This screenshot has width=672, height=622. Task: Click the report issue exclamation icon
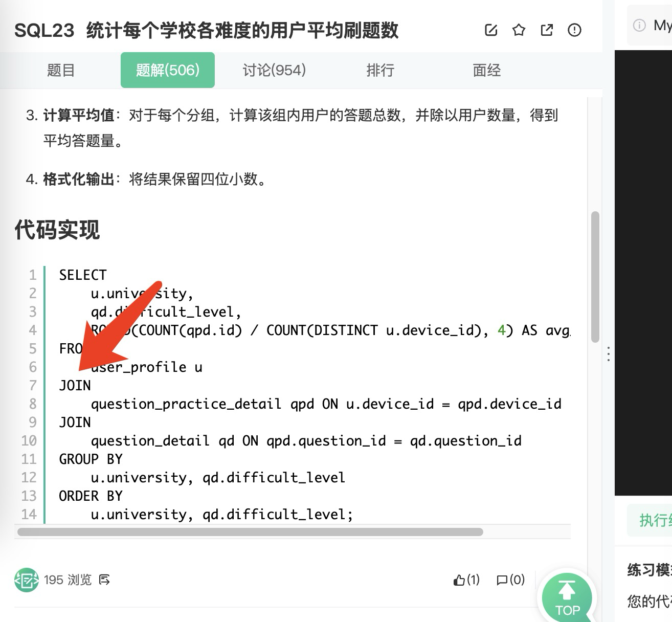574,30
